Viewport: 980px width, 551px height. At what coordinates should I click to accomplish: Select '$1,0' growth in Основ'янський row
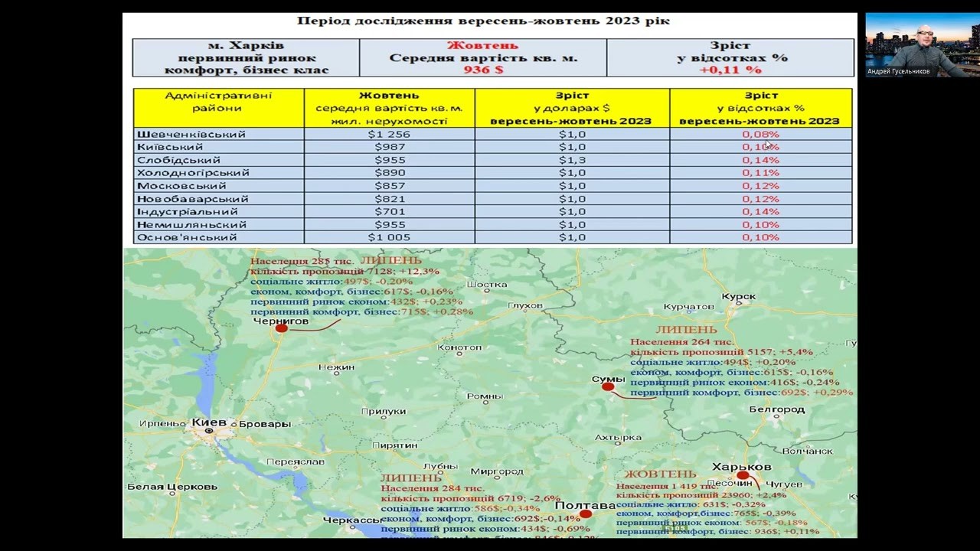[572, 238]
